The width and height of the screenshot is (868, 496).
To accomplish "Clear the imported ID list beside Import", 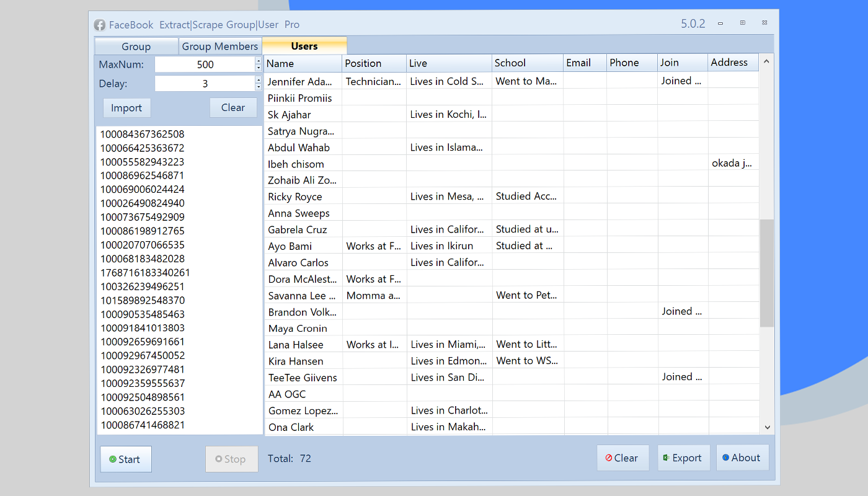I will point(233,108).
